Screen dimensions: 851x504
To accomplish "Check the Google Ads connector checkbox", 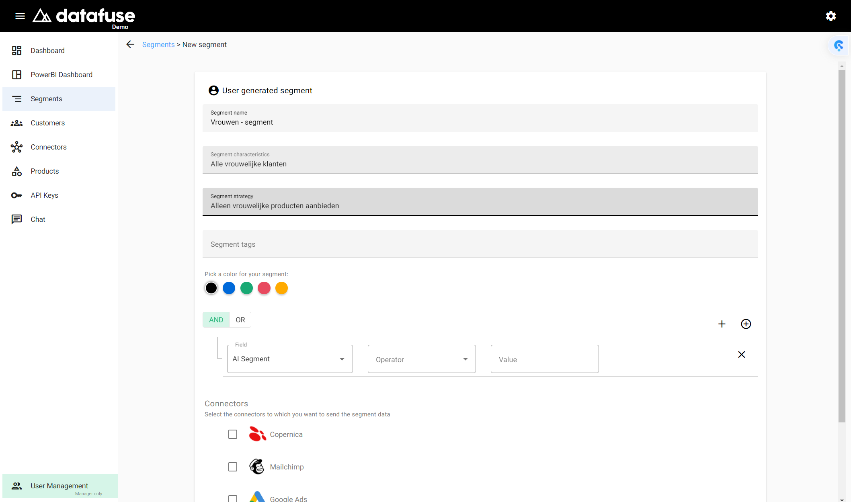I will pyautogui.click(x=233, y=499).
